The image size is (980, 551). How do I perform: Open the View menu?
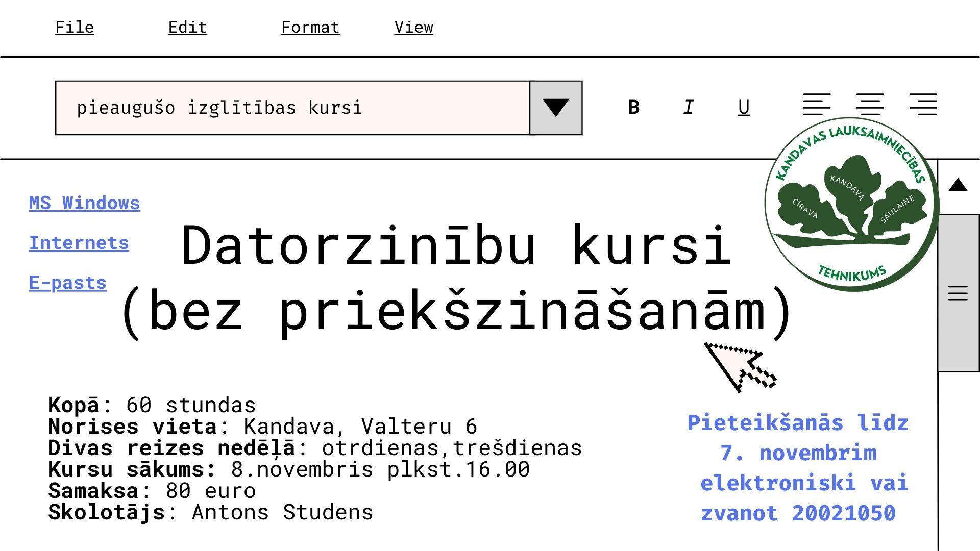pos(413,27)
